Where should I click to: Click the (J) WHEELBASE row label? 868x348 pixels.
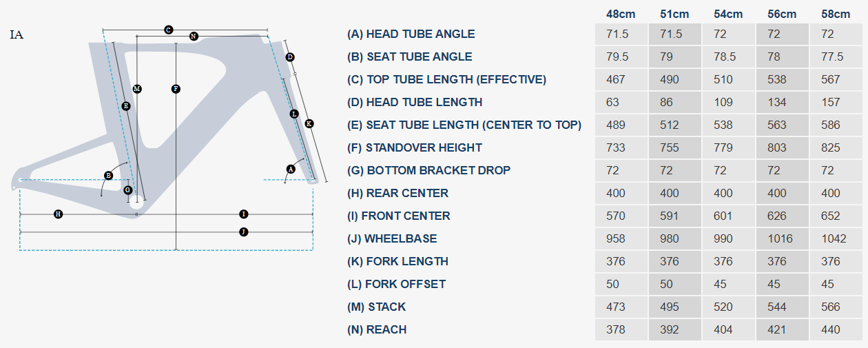click(x=392, y=238)
